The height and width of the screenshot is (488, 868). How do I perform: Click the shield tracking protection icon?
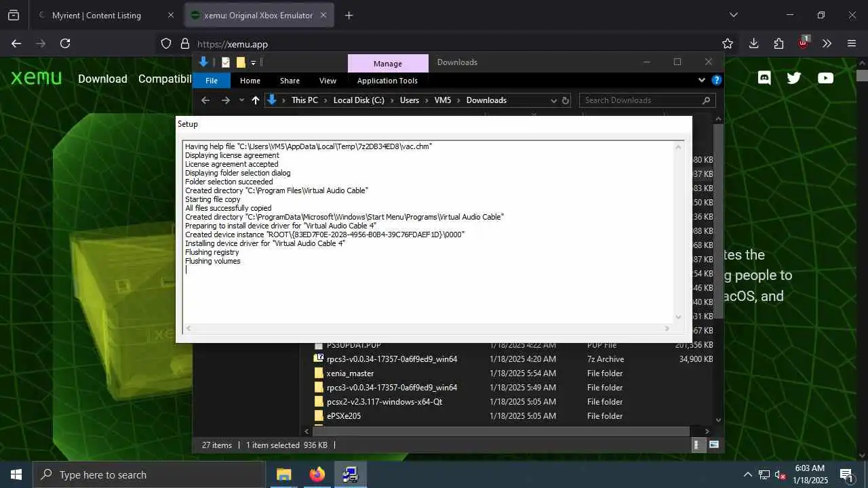pos(166,44)
